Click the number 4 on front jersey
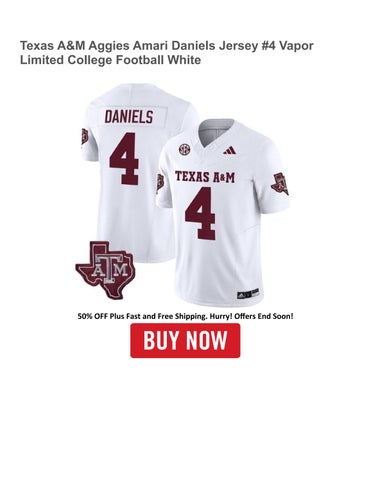371x480 pixels. 200,213
